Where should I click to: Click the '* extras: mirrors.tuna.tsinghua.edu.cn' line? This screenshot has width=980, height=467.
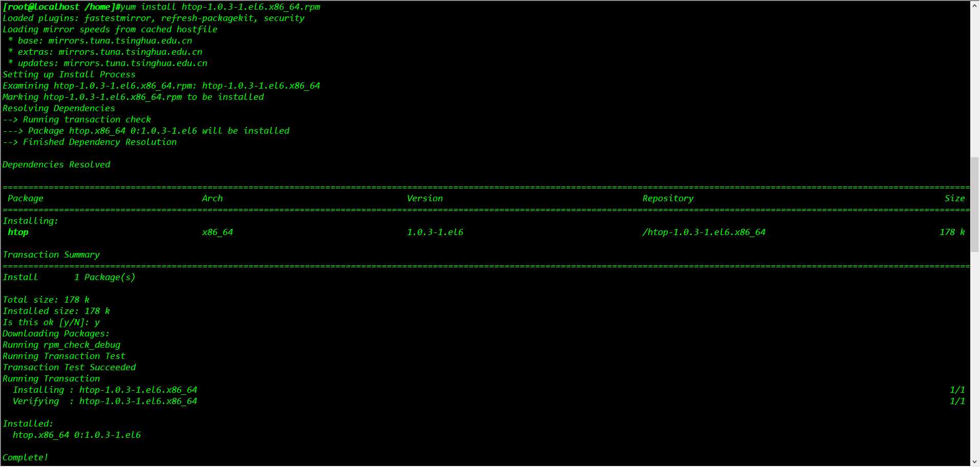105,52
